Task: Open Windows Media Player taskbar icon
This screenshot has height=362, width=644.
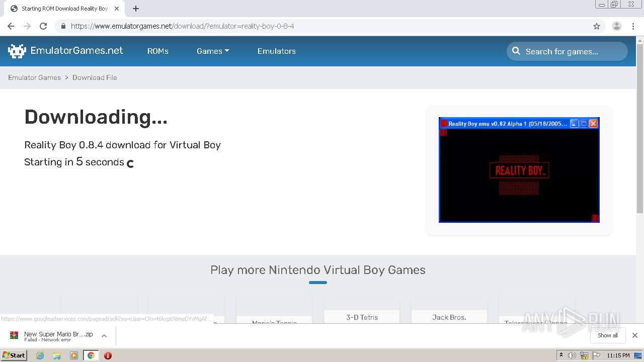Action: click(74, 355)
